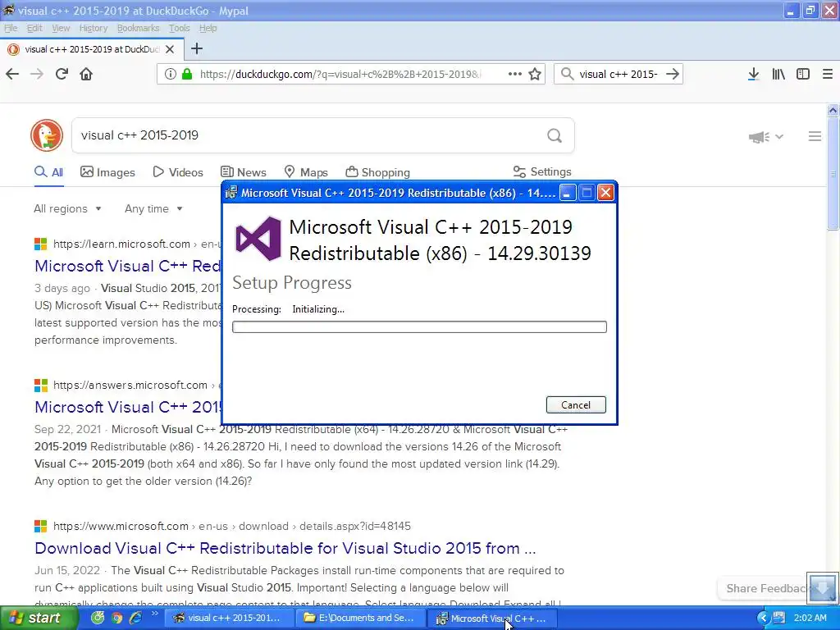Cancel the Visual C++ setup
This screenshot has width=840, height=630.
576,405
